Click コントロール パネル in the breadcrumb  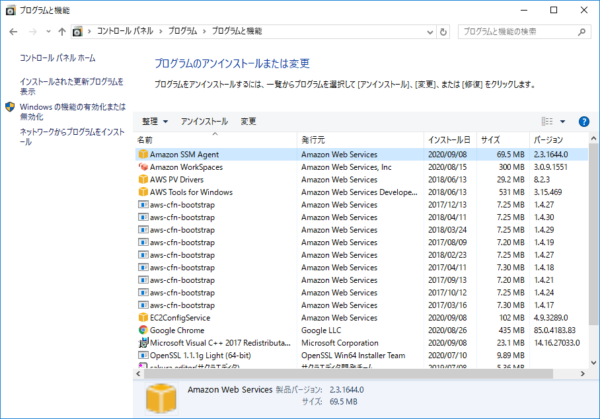pyautogui.click(x=125, y=31)
